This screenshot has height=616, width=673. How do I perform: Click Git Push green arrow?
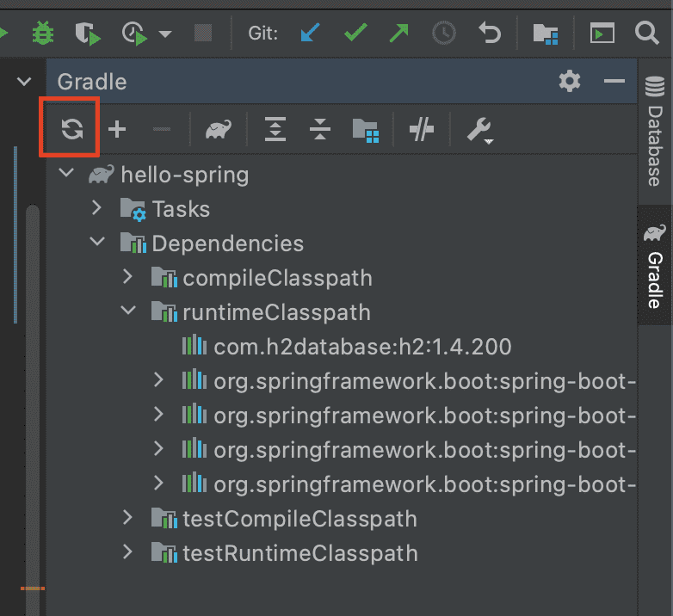tap(398, 33)
